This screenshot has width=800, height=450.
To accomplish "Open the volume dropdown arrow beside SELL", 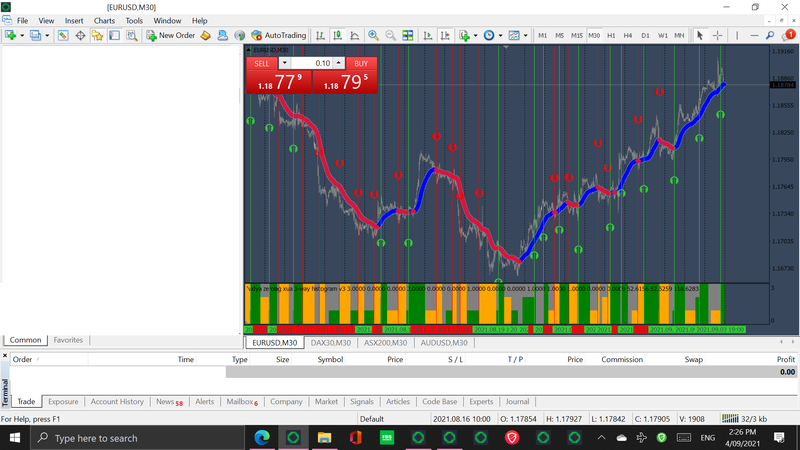I will (284, 63).
